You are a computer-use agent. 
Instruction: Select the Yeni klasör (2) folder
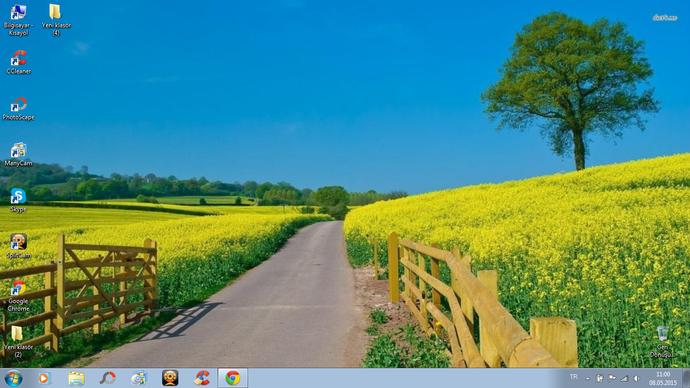18,342
